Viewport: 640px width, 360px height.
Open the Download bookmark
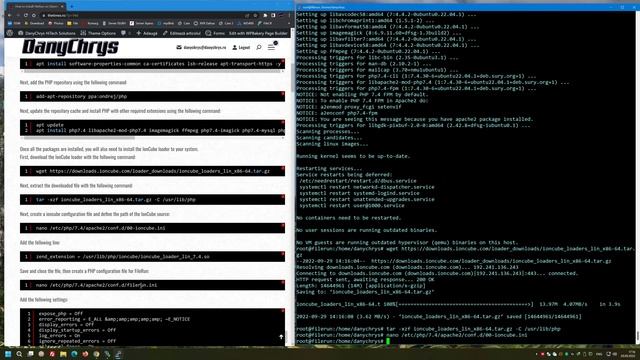(x=34, y=23)
